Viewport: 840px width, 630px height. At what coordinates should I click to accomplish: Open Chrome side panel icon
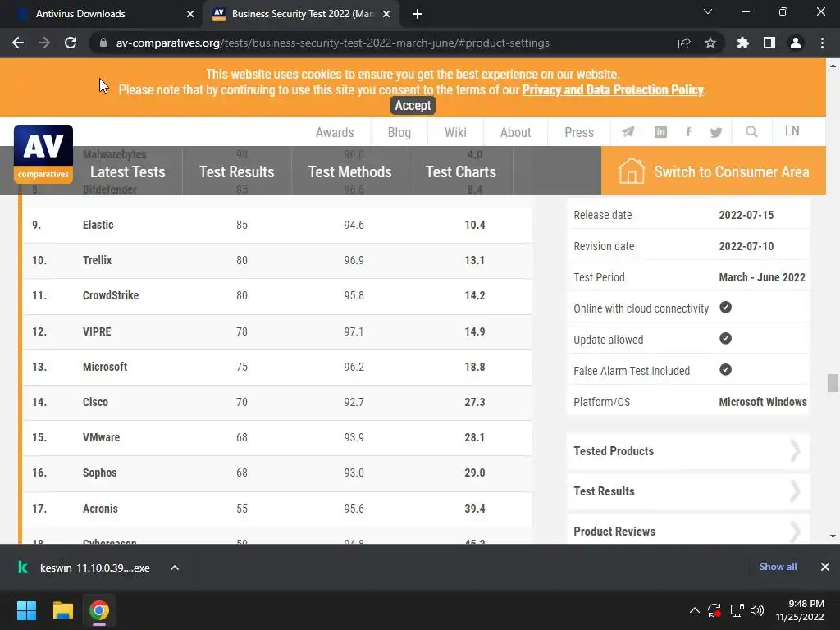coord(769,43)
